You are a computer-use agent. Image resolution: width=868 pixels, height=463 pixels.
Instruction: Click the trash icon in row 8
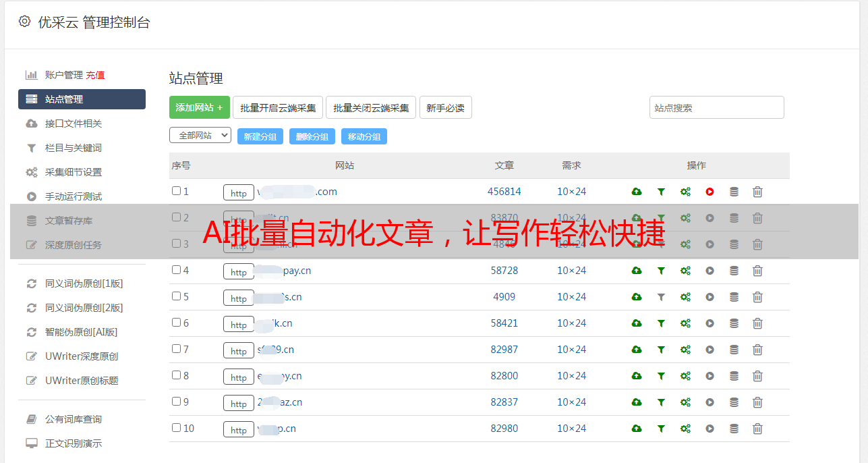click(x=757, y=376)
